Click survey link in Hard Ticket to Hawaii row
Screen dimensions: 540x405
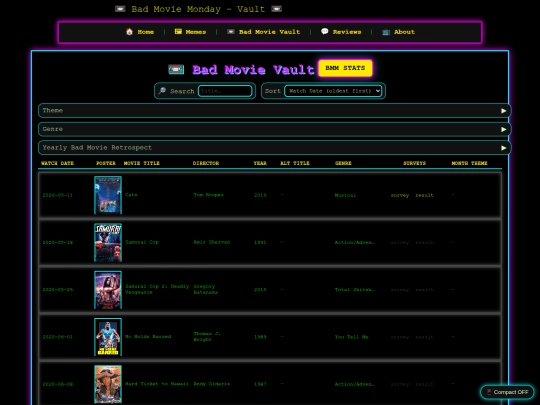(x=400, y=384)
